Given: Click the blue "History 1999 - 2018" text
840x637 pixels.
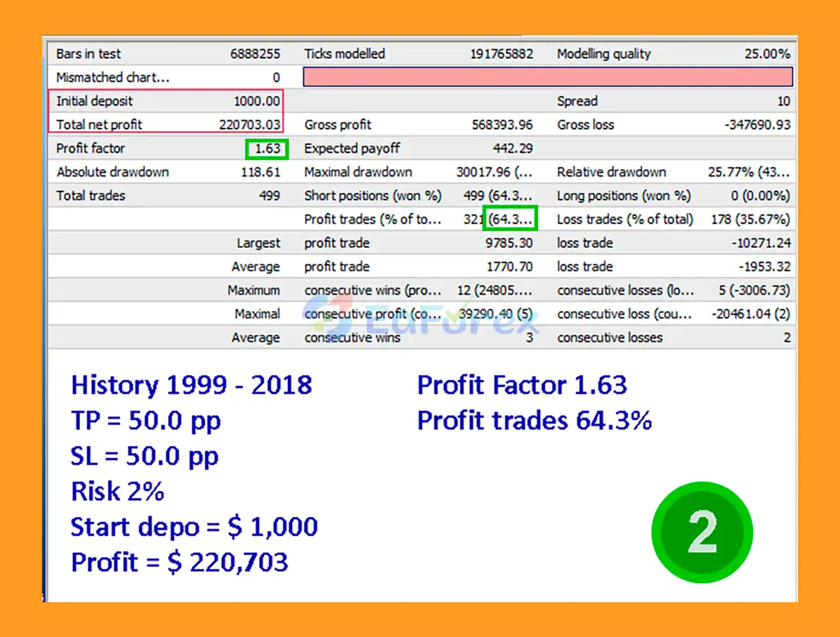Looking at the screenshot, I should [192, 385].
